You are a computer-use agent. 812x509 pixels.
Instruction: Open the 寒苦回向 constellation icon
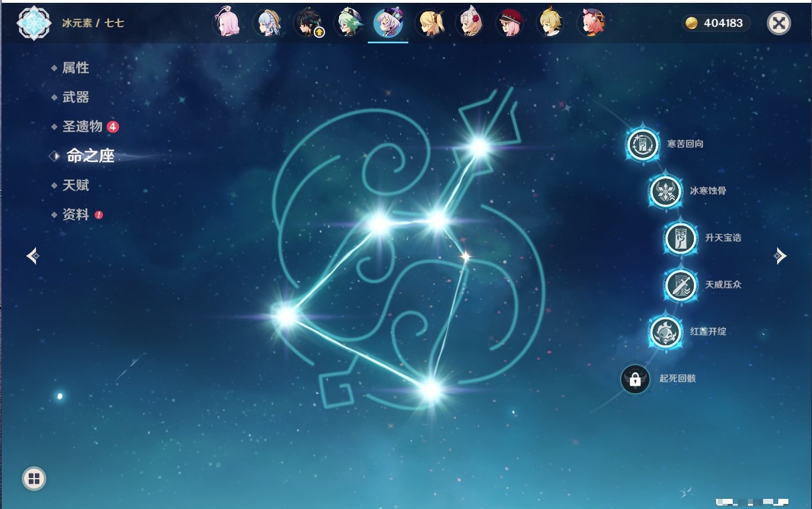(x=643, y=145)
